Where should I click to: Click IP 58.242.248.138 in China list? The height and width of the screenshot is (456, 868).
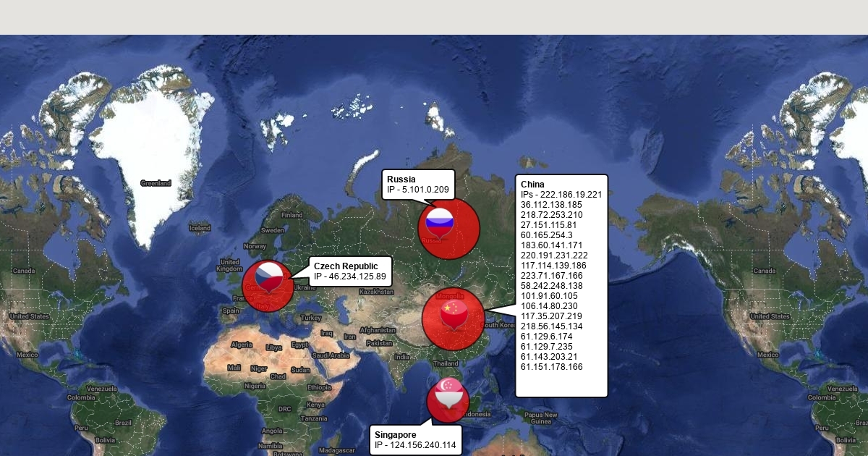tap(551, 286)
